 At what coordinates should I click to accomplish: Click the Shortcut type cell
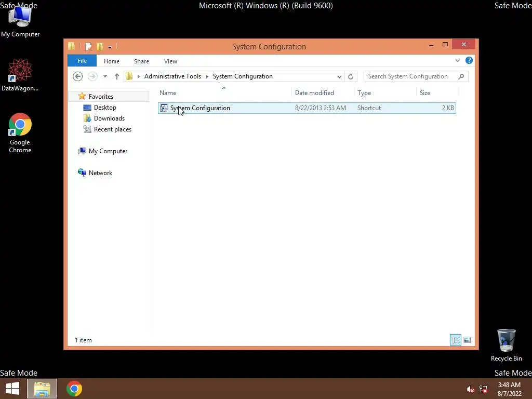coord(369,108)
